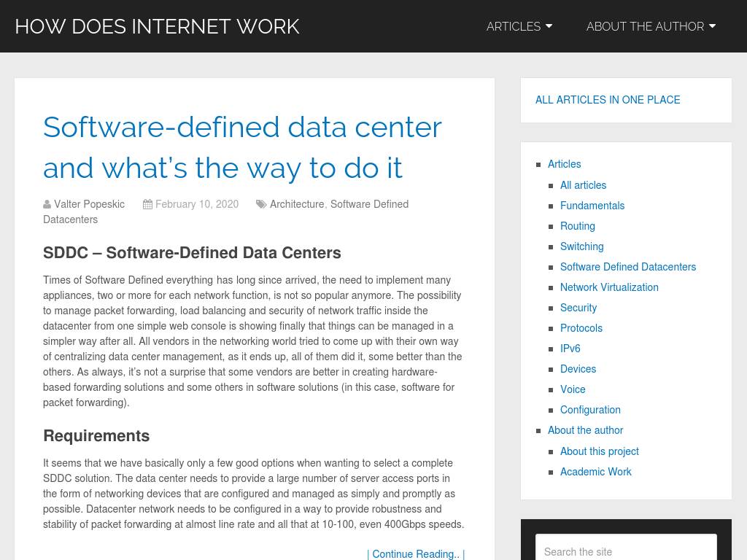
Task: Open All Articles In One Place heading link
Action: coord(608,100)
